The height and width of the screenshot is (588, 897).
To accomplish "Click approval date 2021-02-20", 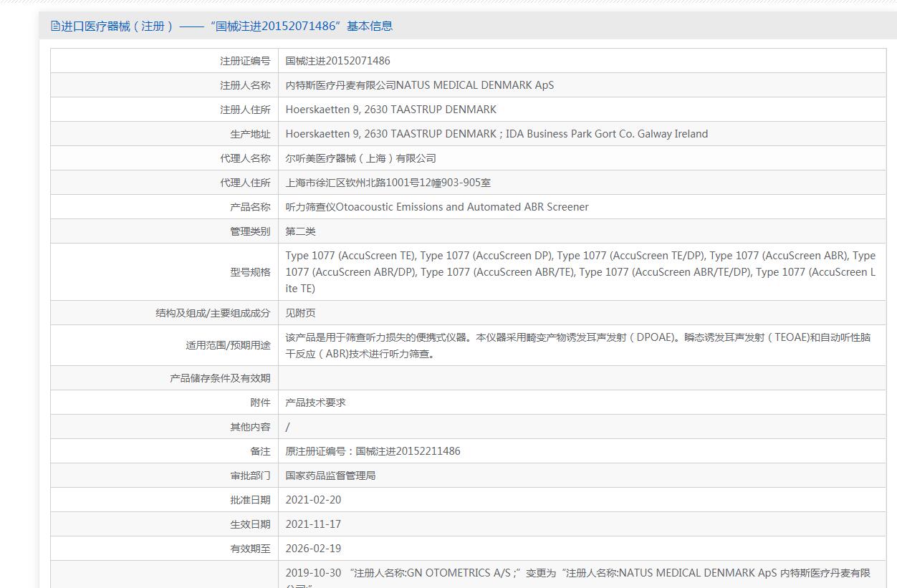I will coord(313,500).
